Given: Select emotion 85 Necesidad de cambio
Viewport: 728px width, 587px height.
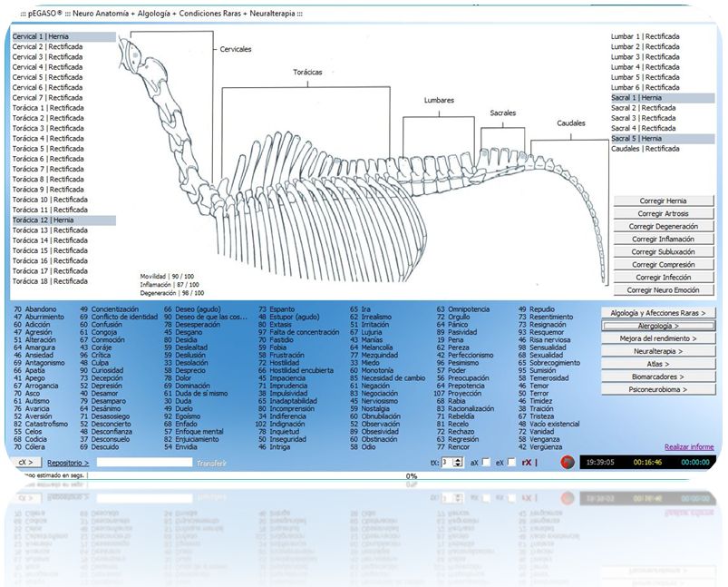Looking at the screenshot, I should click(387, 377).
